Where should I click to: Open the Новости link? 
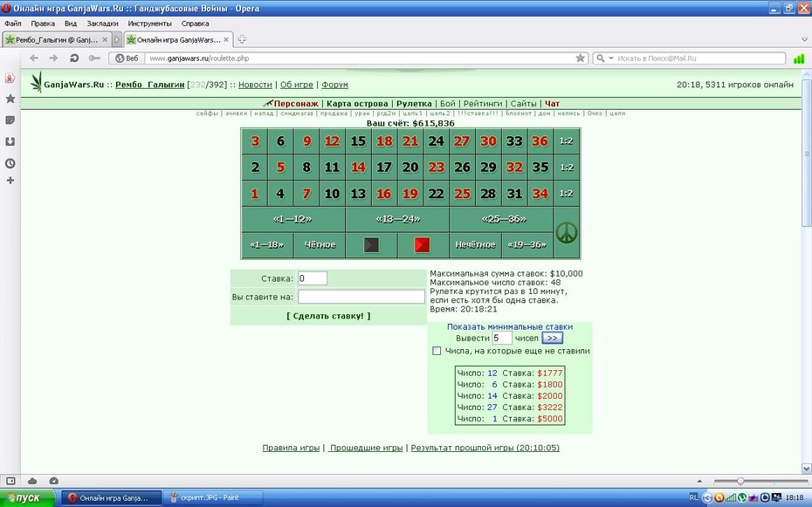click(x=255, y=85)
